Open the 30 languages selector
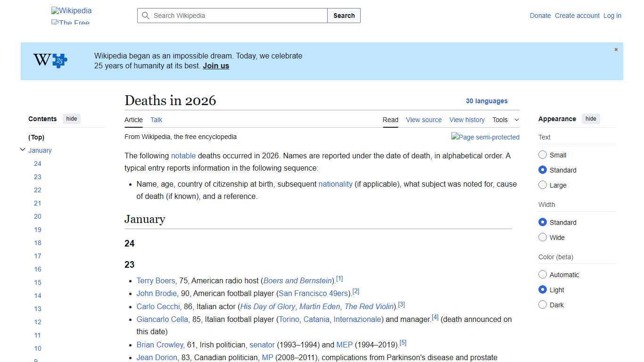The image size is (644, 362). (x=487, y=101)
